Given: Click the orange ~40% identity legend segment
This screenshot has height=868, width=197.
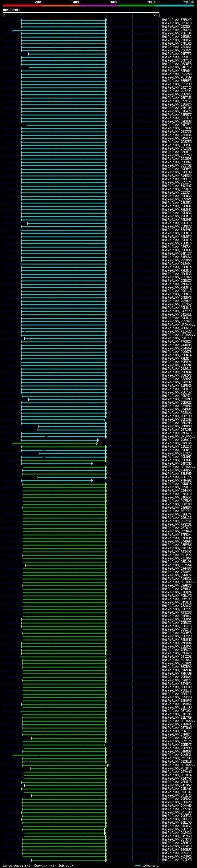Looking at the screenshot, I should (60, 6).
